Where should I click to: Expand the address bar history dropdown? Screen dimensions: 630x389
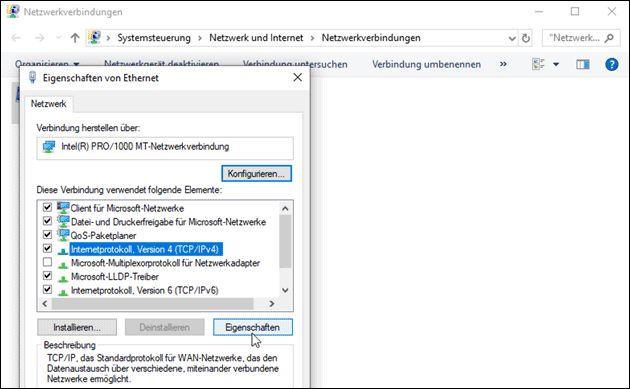click(x=512, y=39)
